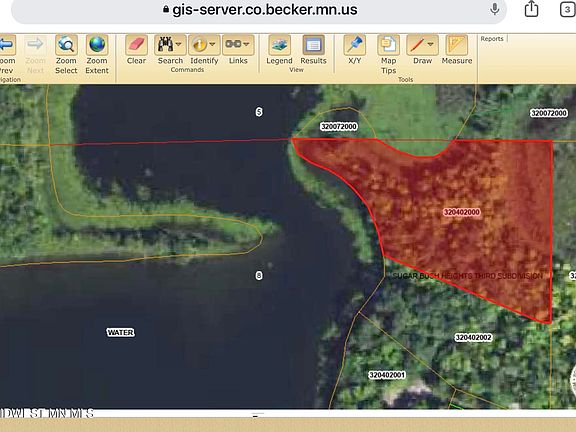Select the Zoom Select magnifier tool
The width and height of the screenshot is (576, 432).
tap(66, 45)
